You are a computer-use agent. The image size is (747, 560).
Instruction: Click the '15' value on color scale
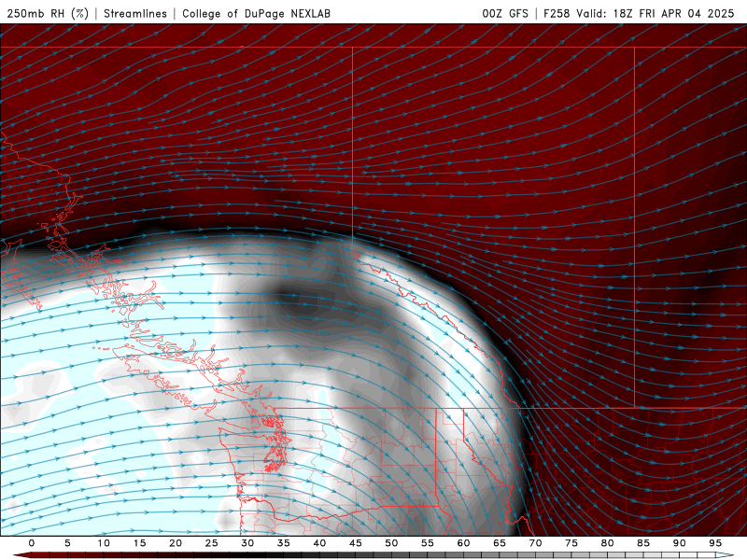139,543
